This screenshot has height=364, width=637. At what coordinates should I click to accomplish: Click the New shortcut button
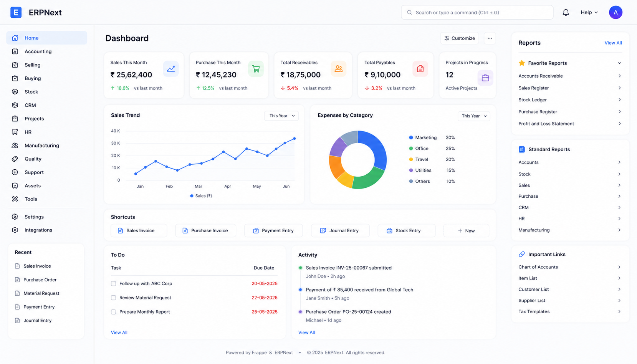[466, 230]
